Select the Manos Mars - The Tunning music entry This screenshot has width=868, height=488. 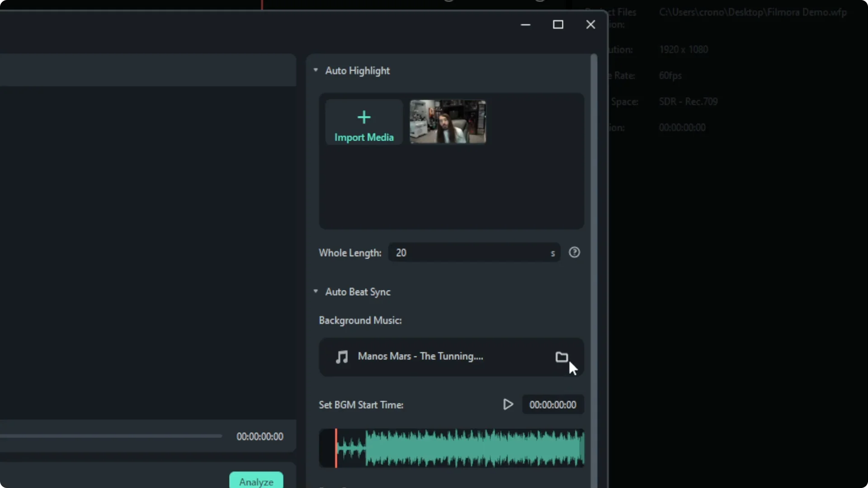coord(420,357)
